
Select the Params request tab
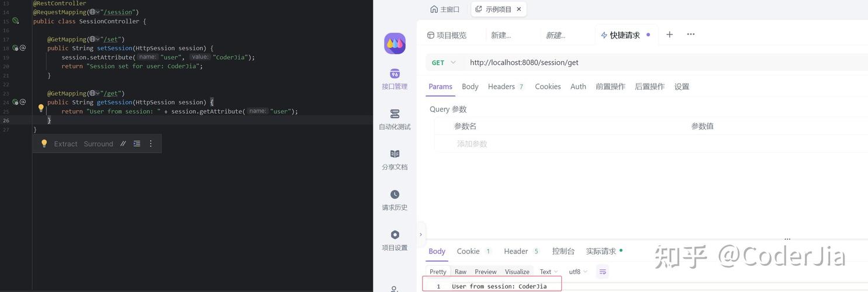[440, 86]
